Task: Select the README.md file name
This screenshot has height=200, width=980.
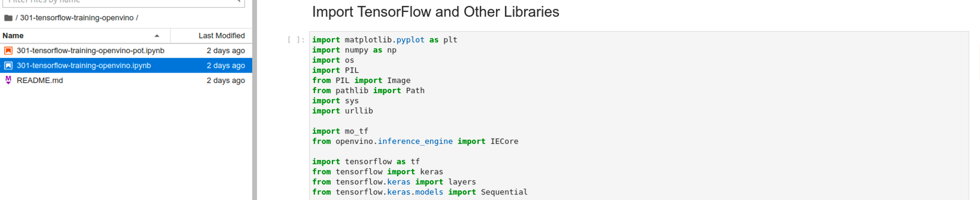Action: (40, 81)
